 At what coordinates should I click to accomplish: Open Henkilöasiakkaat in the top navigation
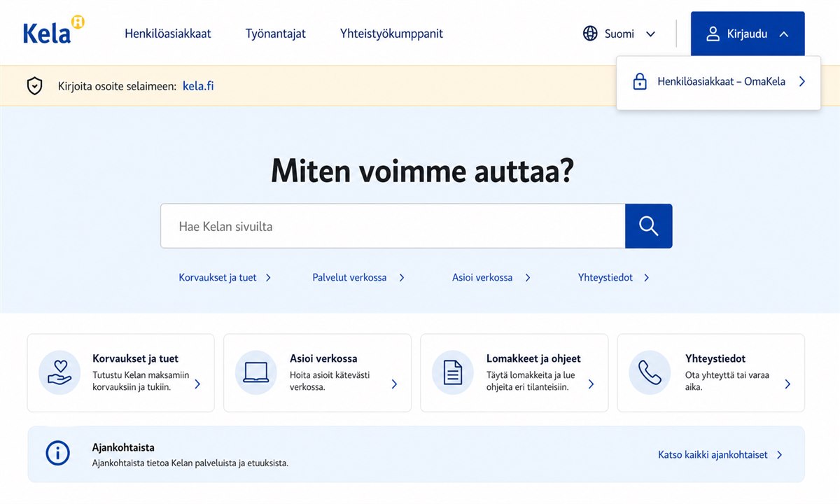168,34
